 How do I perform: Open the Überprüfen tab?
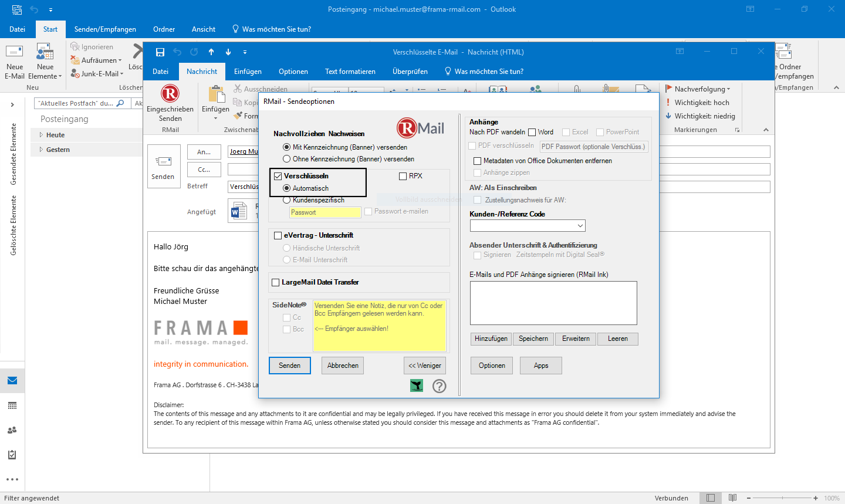point(410,72)
